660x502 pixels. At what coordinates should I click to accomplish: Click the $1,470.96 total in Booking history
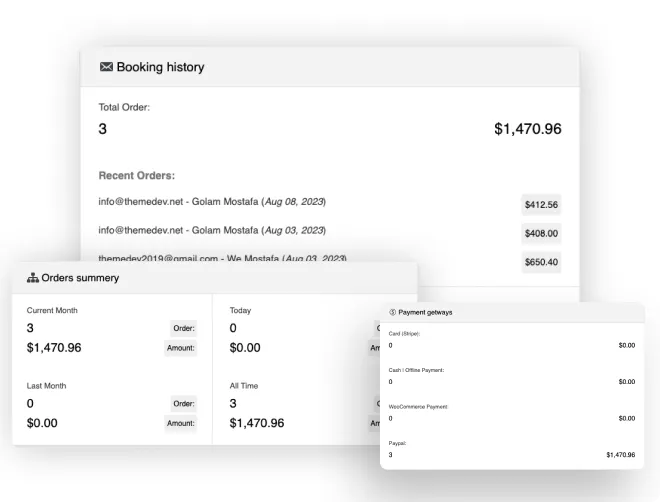coord(527,129)
